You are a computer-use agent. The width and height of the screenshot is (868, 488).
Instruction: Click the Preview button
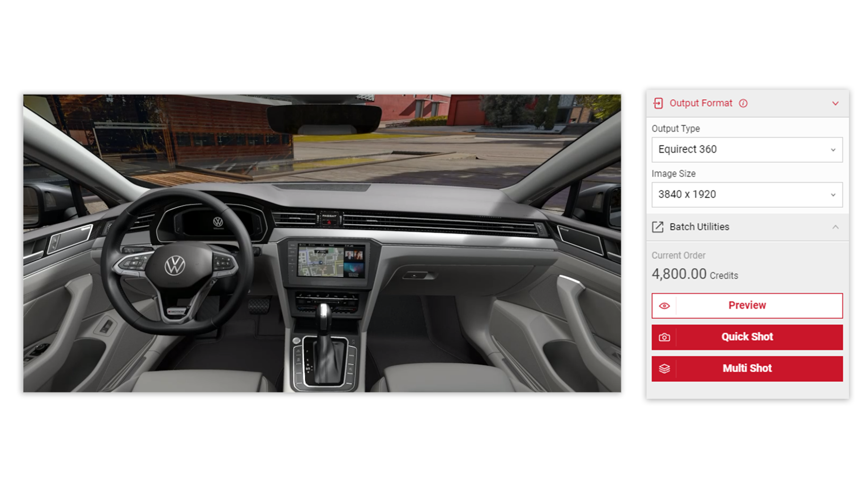pyautogui.click(x=747, y=305)
